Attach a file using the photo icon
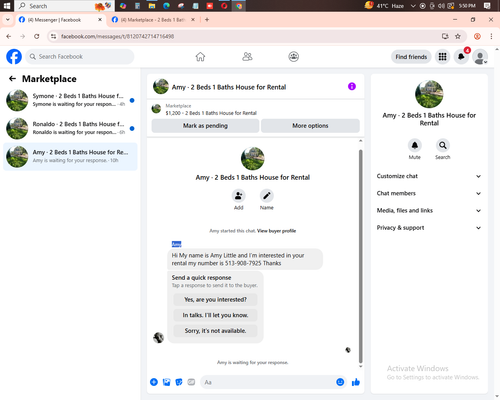Screen dimensions: 500x400 (x=166, y=382)
